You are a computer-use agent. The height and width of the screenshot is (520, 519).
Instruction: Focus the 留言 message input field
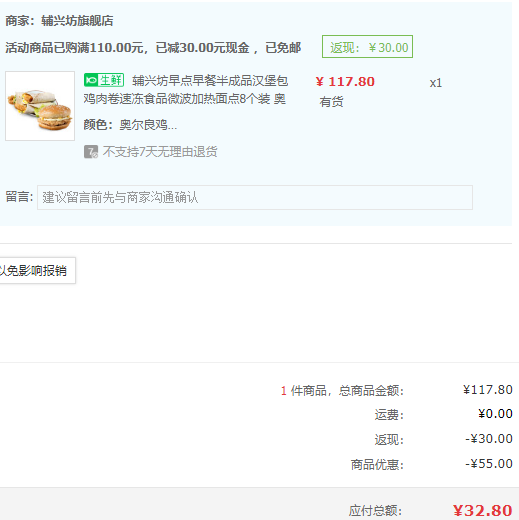[x=255, y=197]
